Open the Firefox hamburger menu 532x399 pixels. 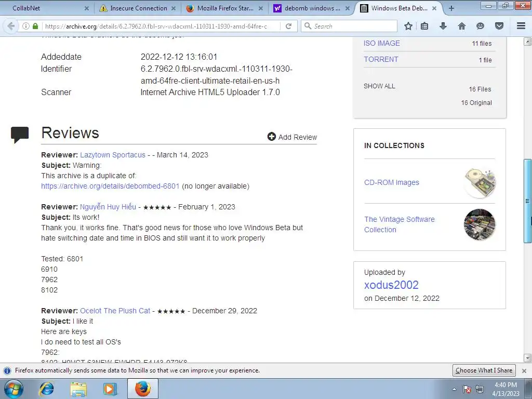coord(521,26)
